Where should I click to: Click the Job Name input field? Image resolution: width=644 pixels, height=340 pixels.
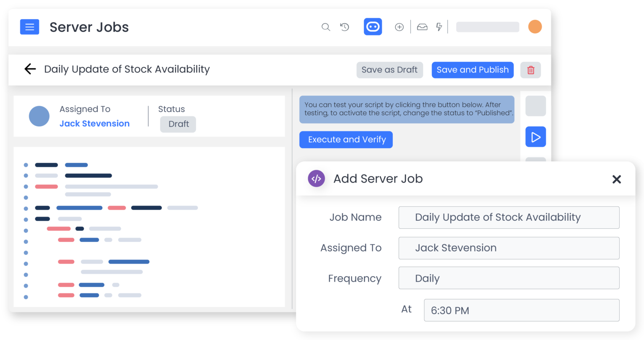[x=509, y=217]
